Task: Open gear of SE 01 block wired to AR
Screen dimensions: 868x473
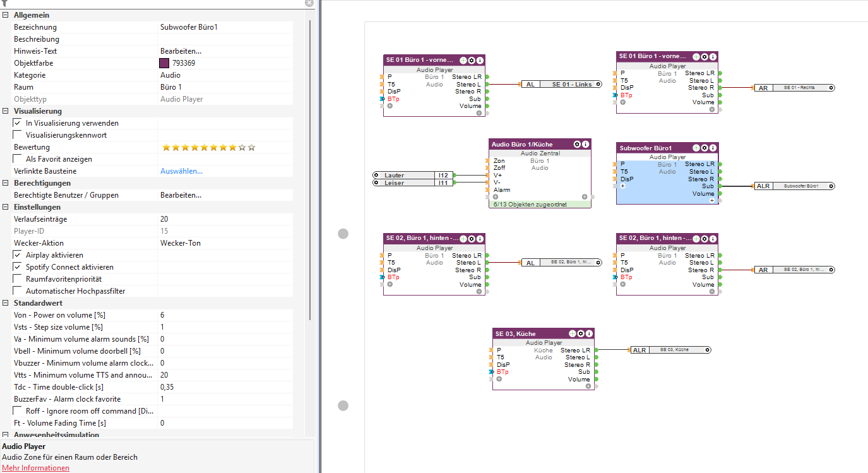Action: tap(705, 57)
